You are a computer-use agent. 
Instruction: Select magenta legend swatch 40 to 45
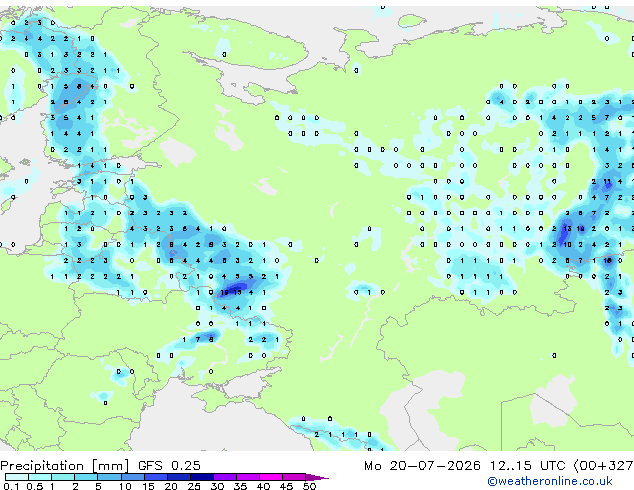click(271, 477)
